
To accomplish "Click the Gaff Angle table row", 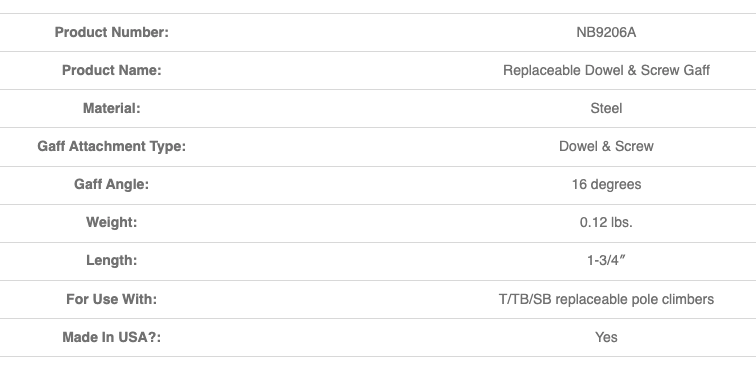I will pyautogui.click(x=378, y=185).
